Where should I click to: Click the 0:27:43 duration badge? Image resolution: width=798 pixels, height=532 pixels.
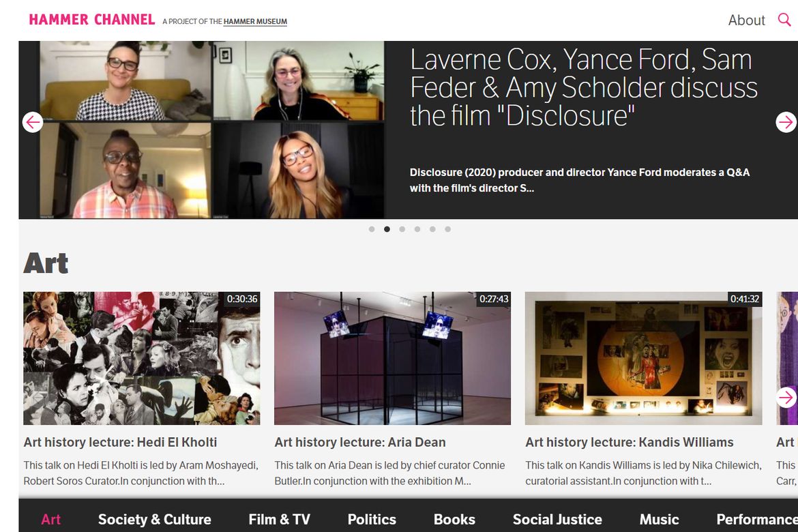click(x=494, y=299)
